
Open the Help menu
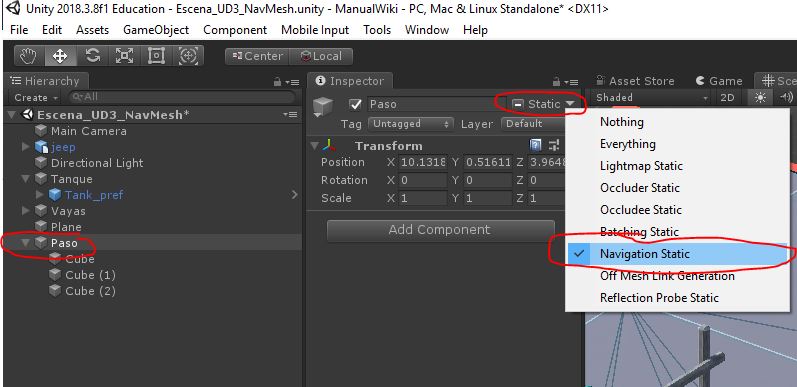475,30
